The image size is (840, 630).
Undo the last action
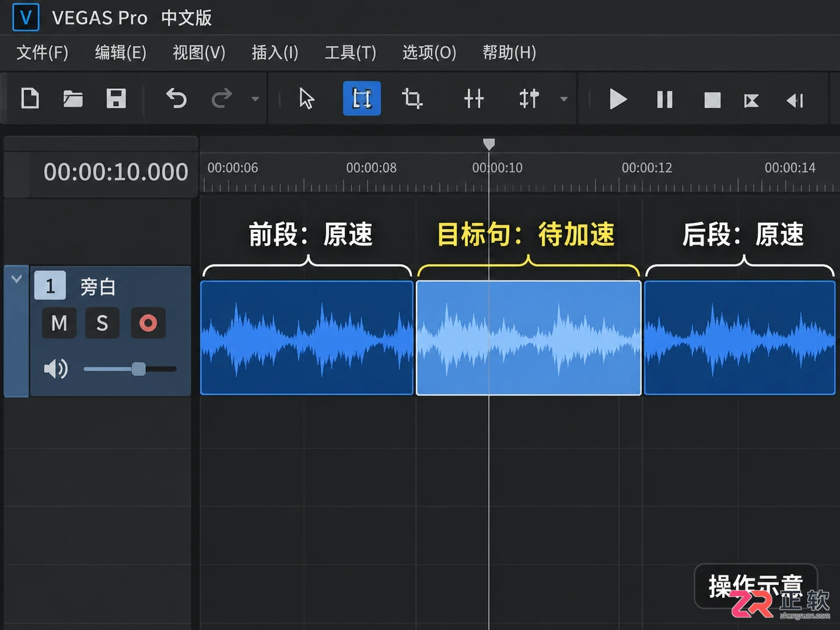[176, 99]
